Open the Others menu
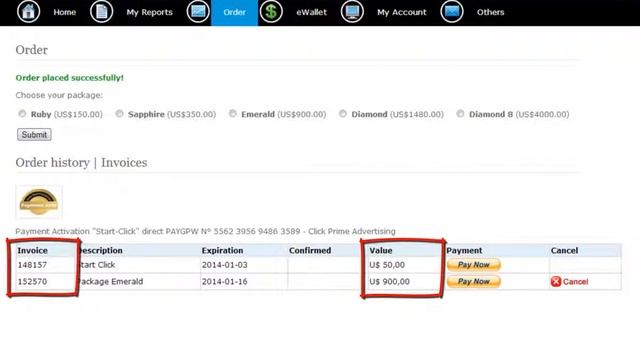640x360 pixels. coord(490,12)
